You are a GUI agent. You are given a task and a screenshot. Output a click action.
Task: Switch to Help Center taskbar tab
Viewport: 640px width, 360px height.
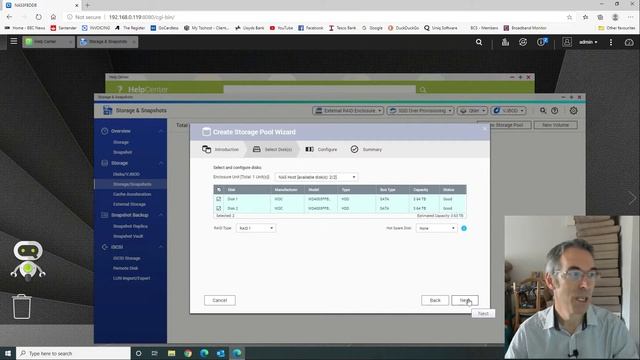click(49, 42)
